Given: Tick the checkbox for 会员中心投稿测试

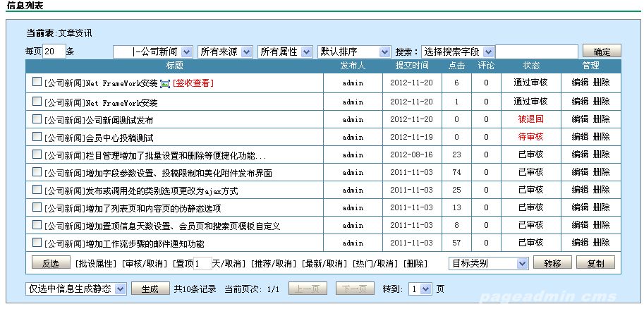Looking at the screenshot, I should (37, 136).
